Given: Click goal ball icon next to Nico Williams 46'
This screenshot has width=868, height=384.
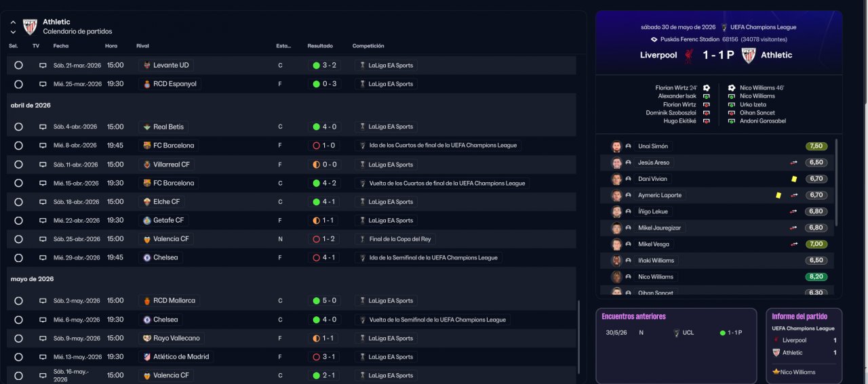Looking at the screenshot, I should pyautogui.click(x=732, y=88).
